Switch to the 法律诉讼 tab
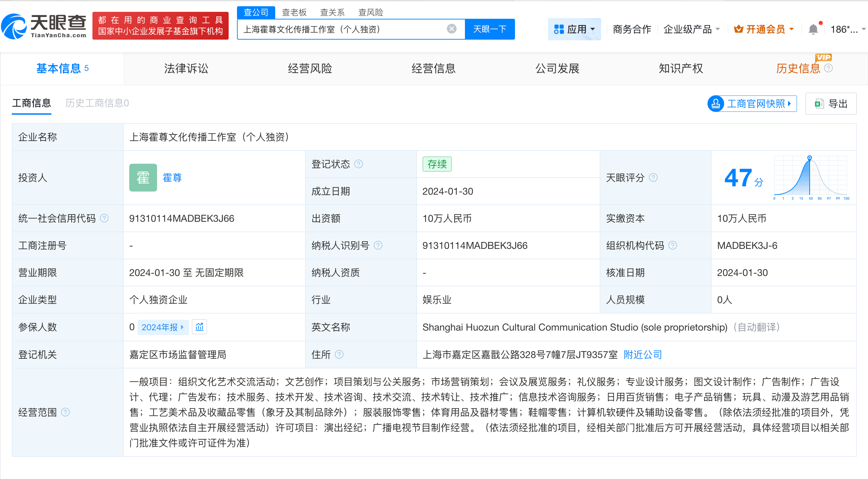The width and height of the screenshot is (868, 479). coord(186,68)
